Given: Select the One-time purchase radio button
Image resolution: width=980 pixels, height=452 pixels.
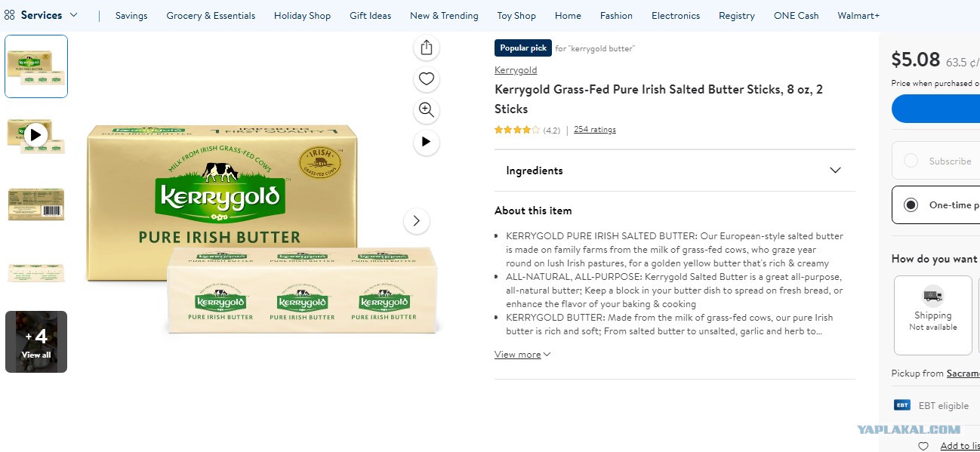Looking at the screenshot, I should [x=911, y=204].
